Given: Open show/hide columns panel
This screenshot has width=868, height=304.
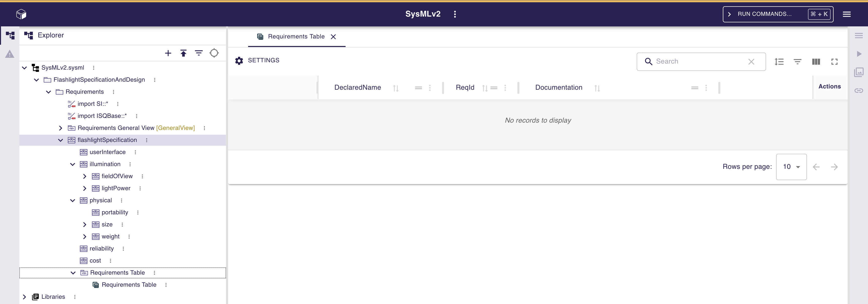Looking at the screenshot, I should pyautogui.click(x=816, y=62).
